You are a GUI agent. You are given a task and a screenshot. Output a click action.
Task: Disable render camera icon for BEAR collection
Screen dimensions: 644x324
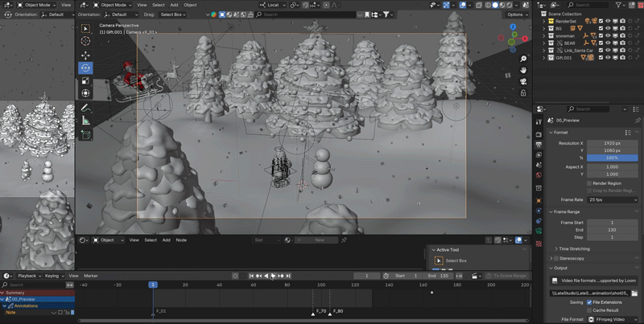coord(623,43)
